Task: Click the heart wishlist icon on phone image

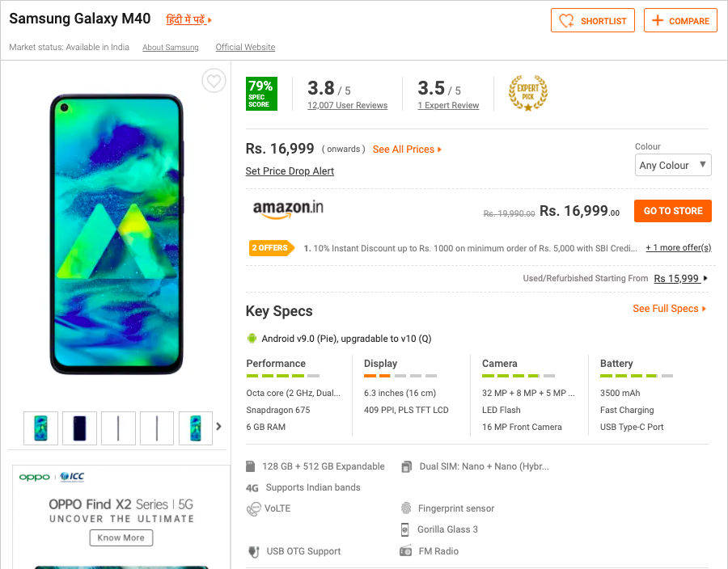Action: click(x=214, y=81)
